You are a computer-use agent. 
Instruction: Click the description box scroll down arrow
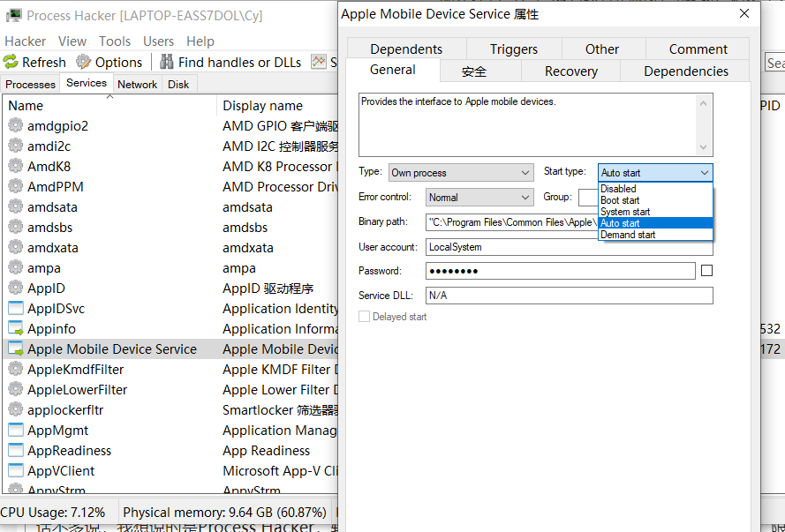(704, 147)
